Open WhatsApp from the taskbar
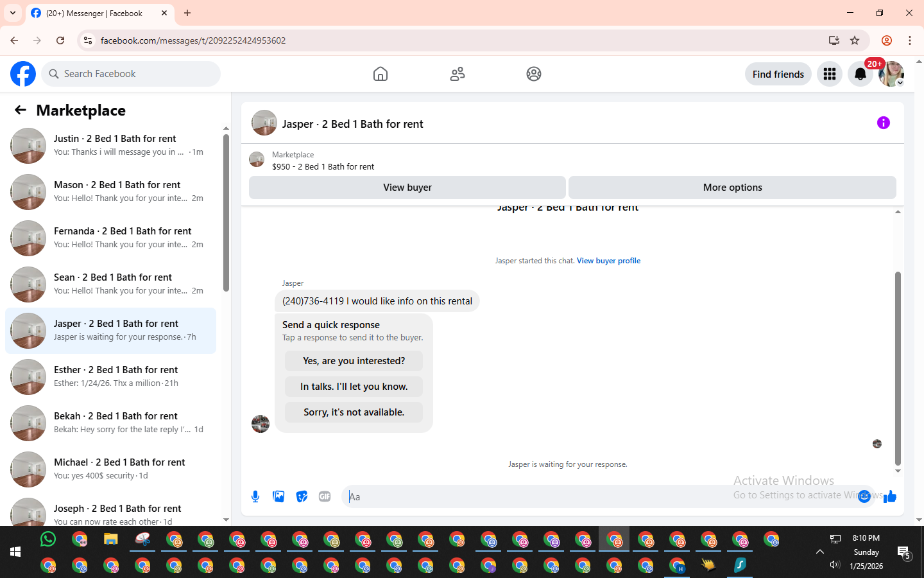 (48, 539)
